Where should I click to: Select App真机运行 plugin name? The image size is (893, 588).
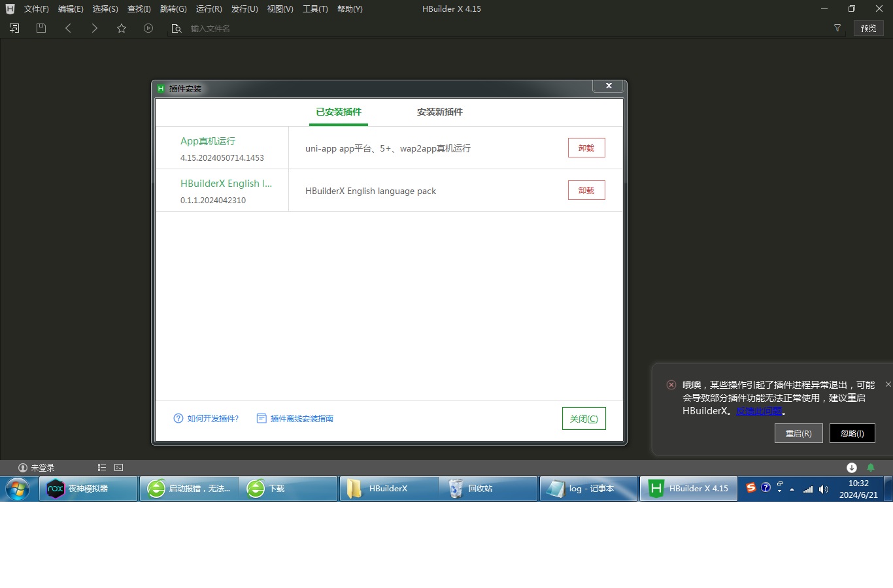208,141
